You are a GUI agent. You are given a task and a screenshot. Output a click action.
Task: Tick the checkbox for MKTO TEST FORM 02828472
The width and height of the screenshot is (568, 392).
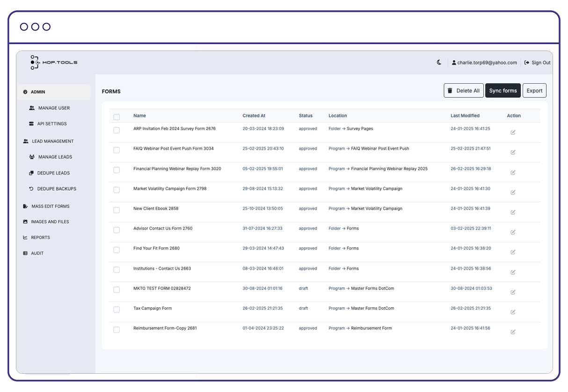click(117, 290)
